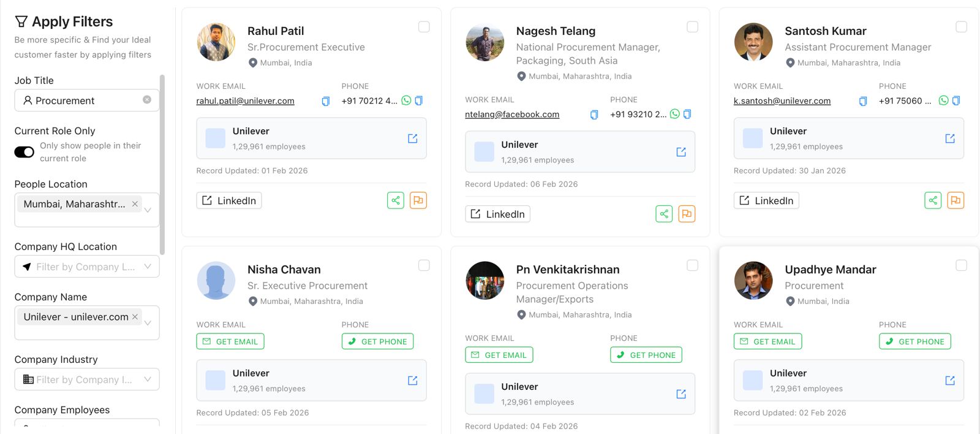Copy Santosh Kumar's phone number
980x434 pixels.
pos(956,101)
